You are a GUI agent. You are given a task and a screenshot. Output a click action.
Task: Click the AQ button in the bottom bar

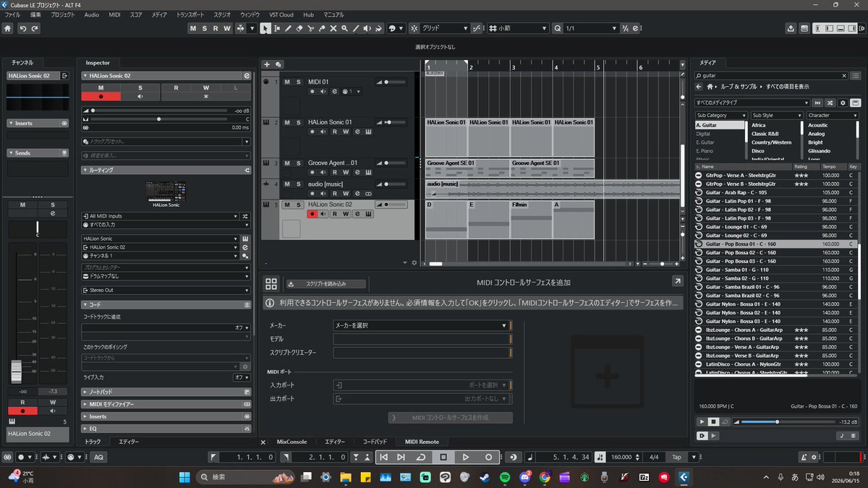(98, 457)
